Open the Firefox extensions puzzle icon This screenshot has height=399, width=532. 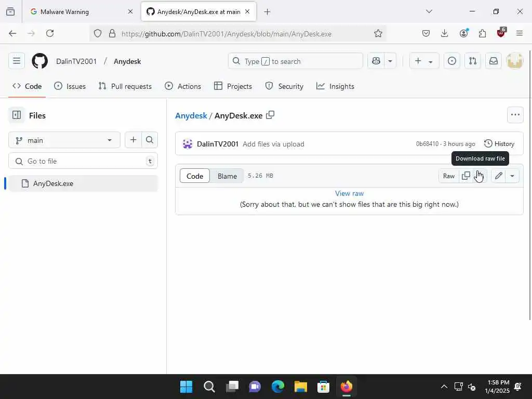coord(482,33)
